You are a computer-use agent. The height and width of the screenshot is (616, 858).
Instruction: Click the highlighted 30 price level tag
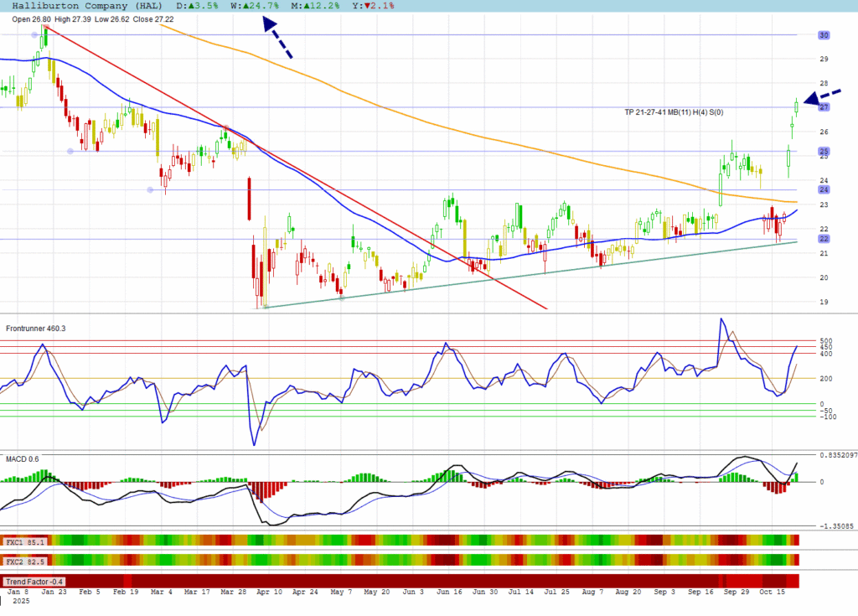(824, 35)
